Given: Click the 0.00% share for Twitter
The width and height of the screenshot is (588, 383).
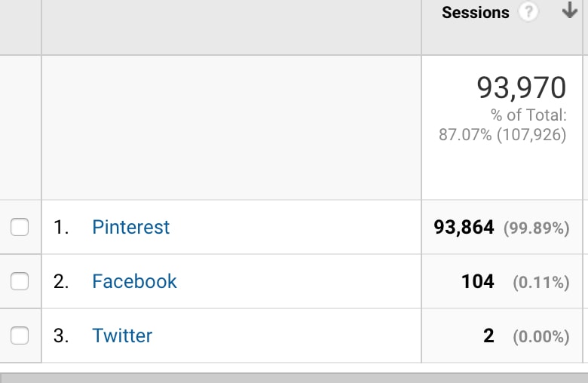Looking at the screenshot, I should tap(541, 336).
